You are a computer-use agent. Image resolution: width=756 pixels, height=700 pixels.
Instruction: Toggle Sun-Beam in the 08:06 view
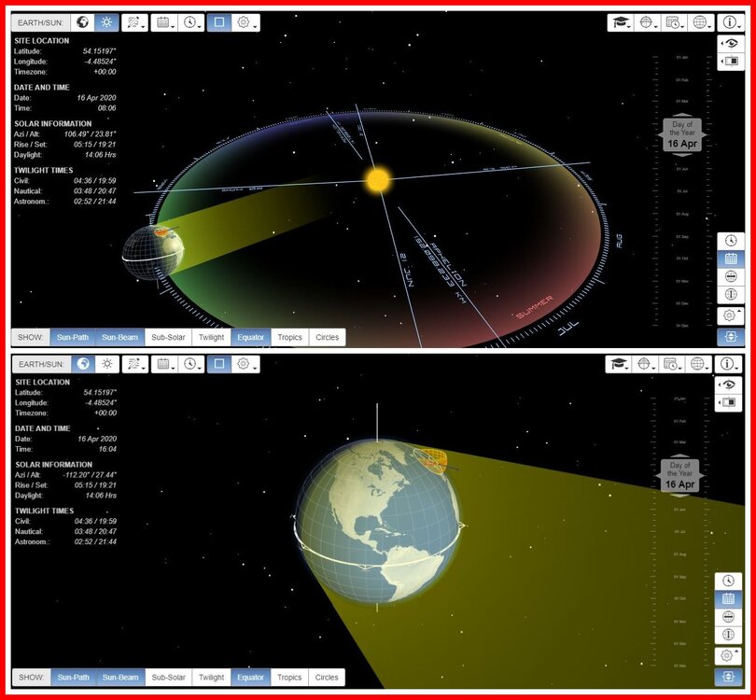[x=120, y=337]
